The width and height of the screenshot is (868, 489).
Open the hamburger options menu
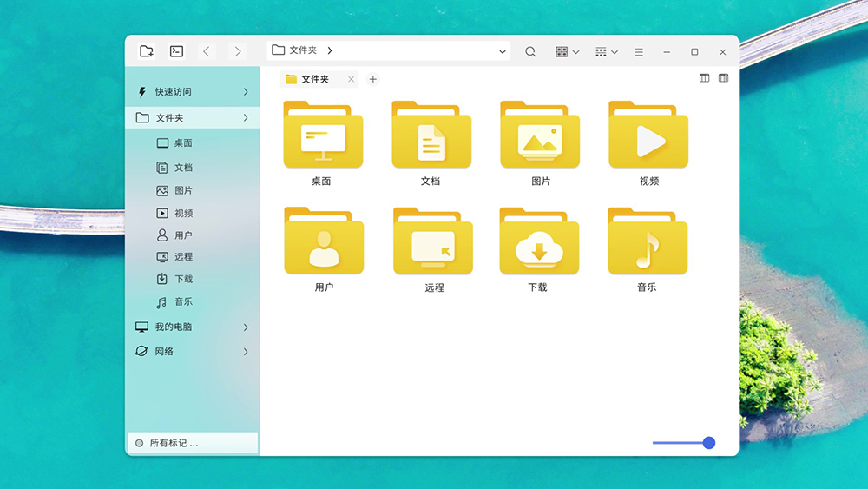[x=639, y=52]
